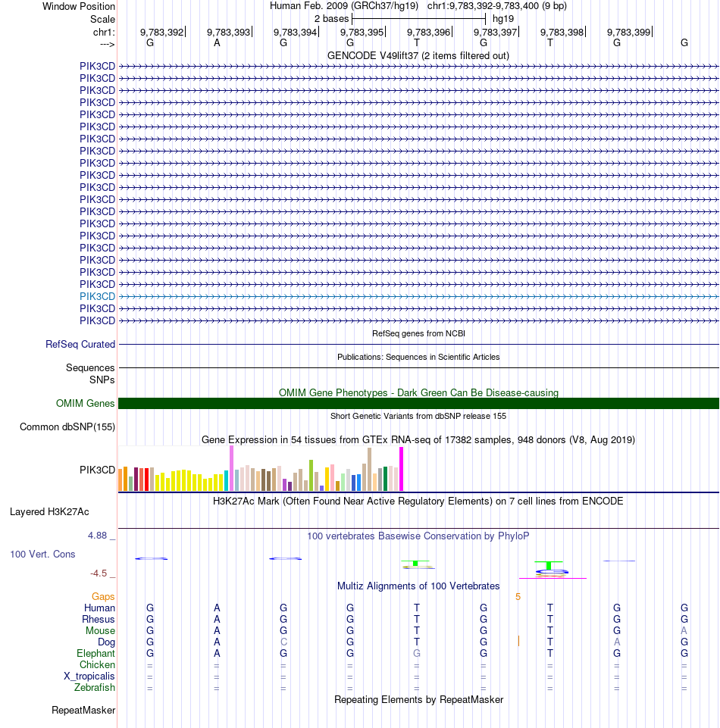The height and width of the screenshot is (728, 720).
Task: Click the Scale track label
Action: pos(102,19)
